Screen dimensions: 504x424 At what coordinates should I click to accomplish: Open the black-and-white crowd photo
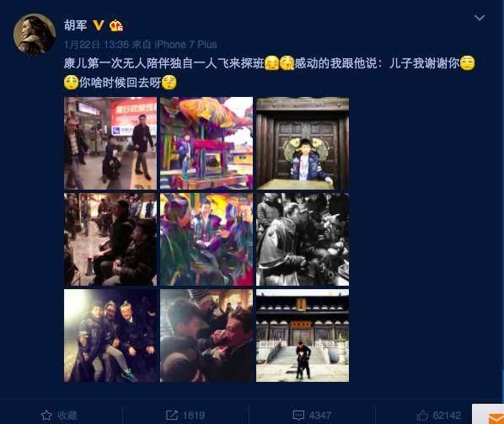[x=303, y=239]
